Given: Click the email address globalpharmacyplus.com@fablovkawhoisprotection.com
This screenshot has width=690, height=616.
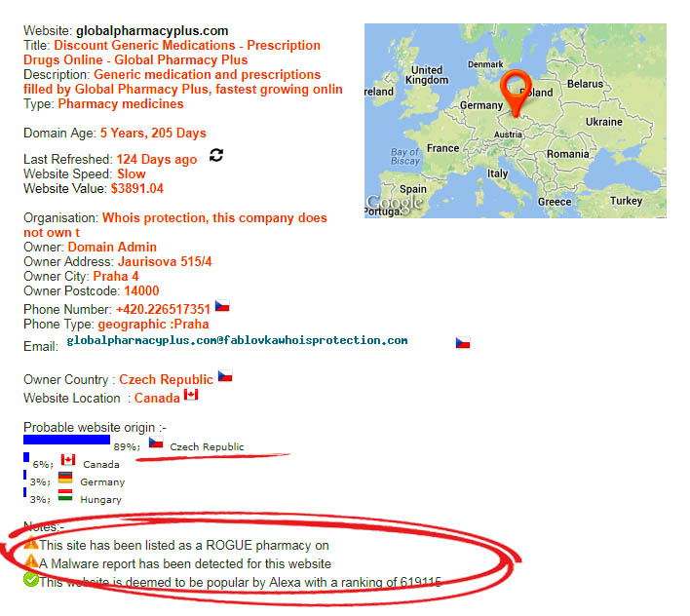Looking at the screenshot, I should pos(237,340).
